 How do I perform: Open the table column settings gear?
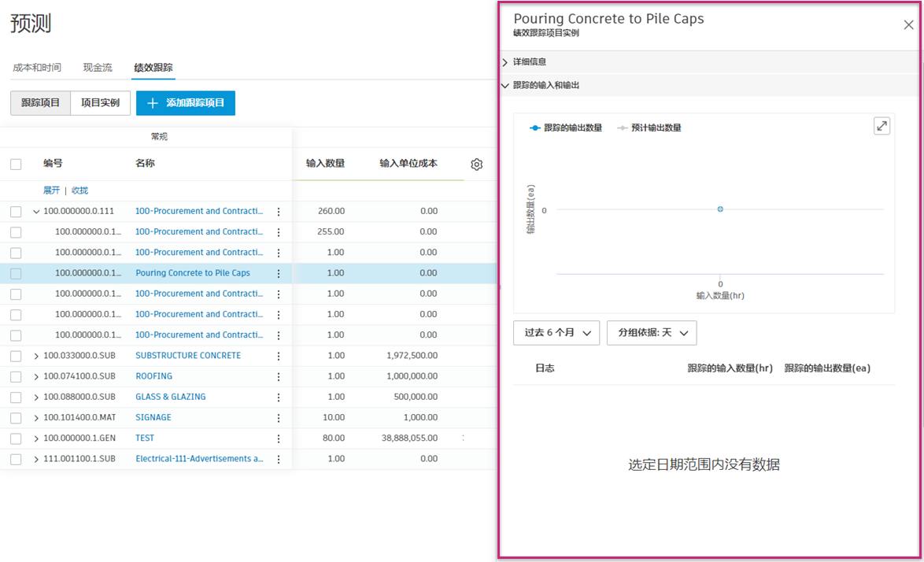(x=477, y=165)
